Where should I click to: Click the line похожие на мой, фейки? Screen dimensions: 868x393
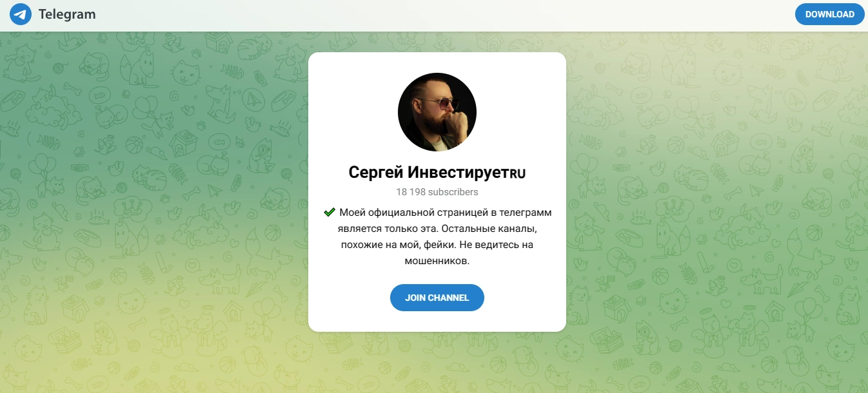click(437, 245)
